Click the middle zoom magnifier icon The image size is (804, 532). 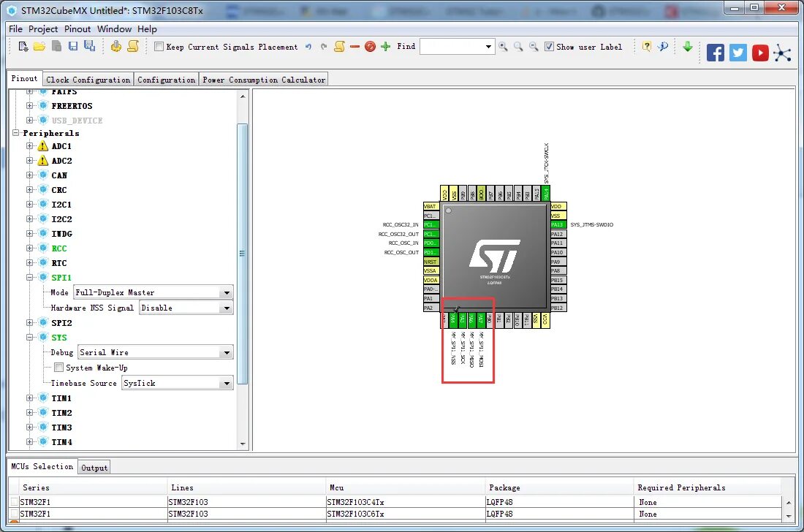[x=518, y=47]
